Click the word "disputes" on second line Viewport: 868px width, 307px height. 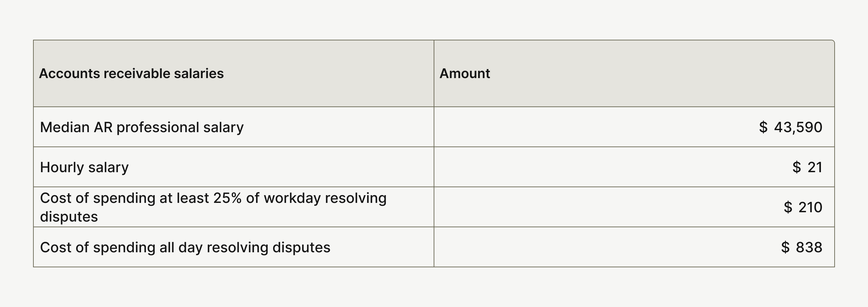point(69,217)
